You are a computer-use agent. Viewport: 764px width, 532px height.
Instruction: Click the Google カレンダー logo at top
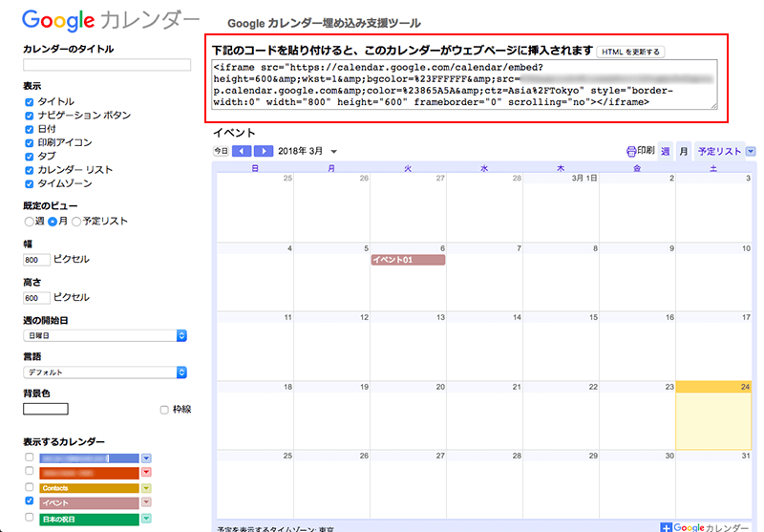pyautogui.click(x=111, y=20)
